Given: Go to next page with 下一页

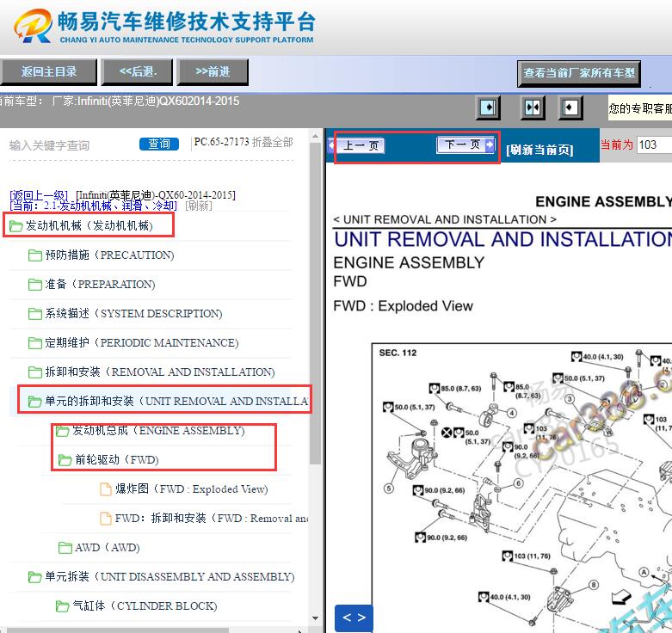Looking at the screenshot, I should click(465, 144).
